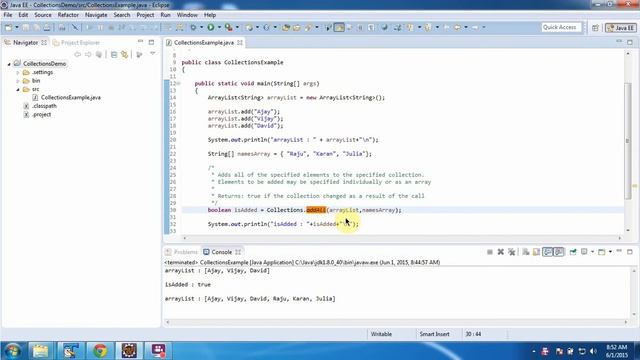Click the New Server globe icon
Viewport: 640px width, 360px height.
(x=249, y=27)
